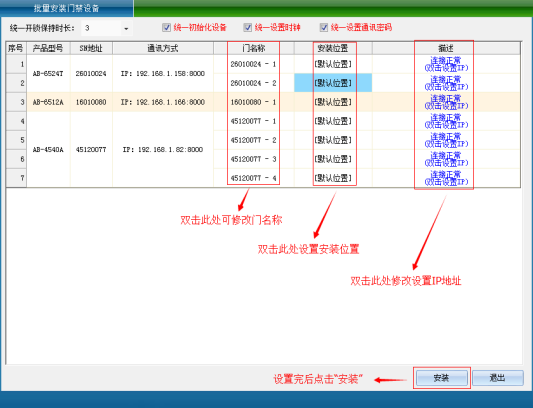Select door name 26010024 - 1
The height and width of the screenshot is (408, 533).
tap(254, 64)
